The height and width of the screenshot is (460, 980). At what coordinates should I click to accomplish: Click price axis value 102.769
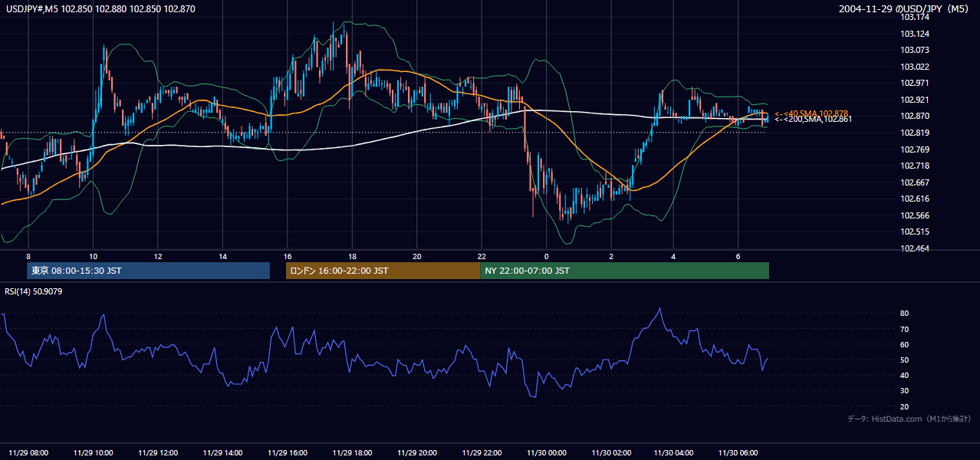[x=914, y=149]
